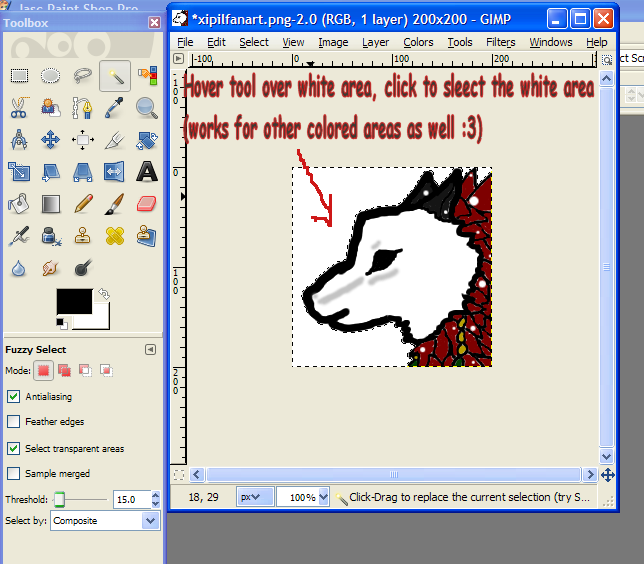This screenshot has height=564, width=644.
Task: Open the Fuzzy Select options panel menu
Action: (151, 350)
